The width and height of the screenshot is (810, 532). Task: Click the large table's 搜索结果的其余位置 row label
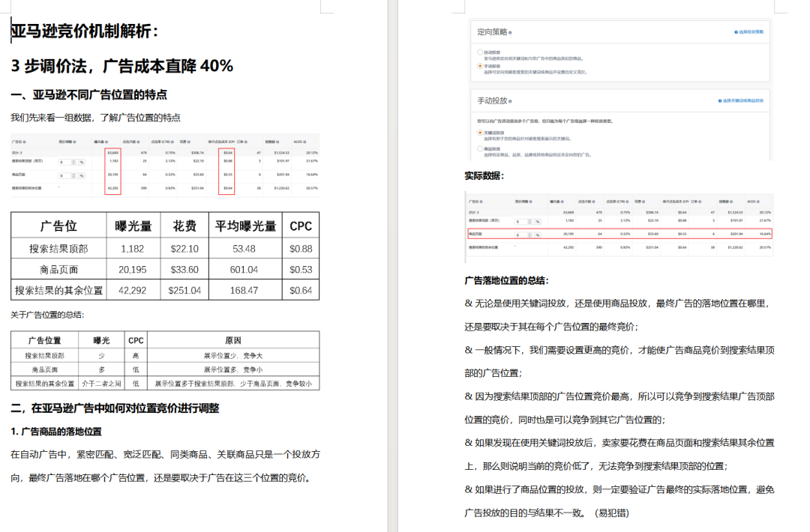click(x=58, y=291)
